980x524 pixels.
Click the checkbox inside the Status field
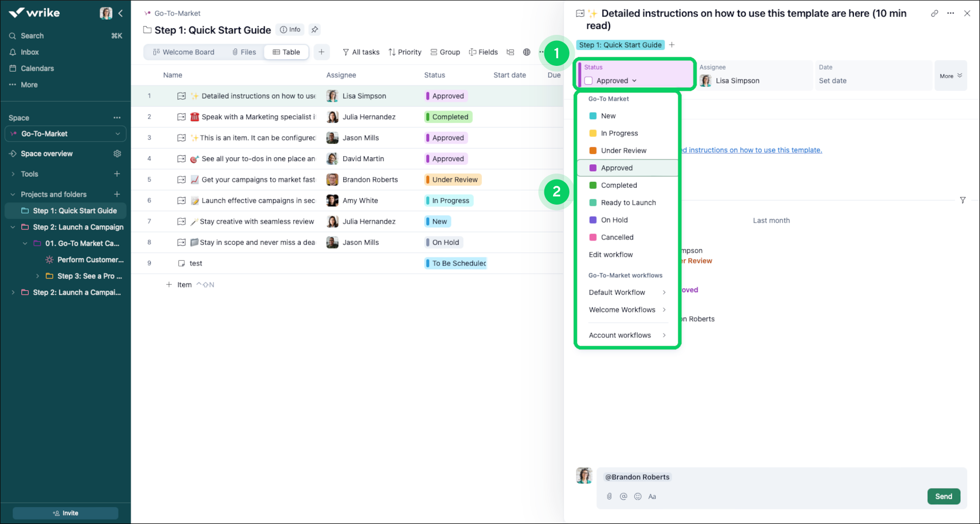pos(589,80)
